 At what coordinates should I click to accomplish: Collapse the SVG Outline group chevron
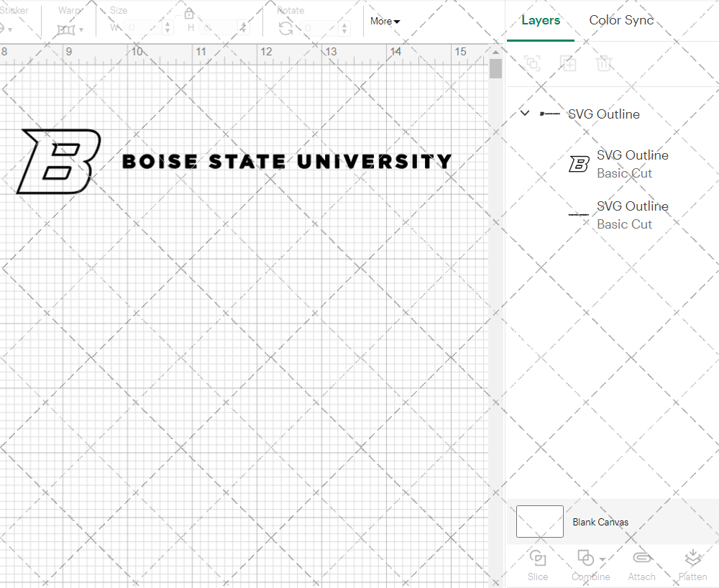pos(524,114)
